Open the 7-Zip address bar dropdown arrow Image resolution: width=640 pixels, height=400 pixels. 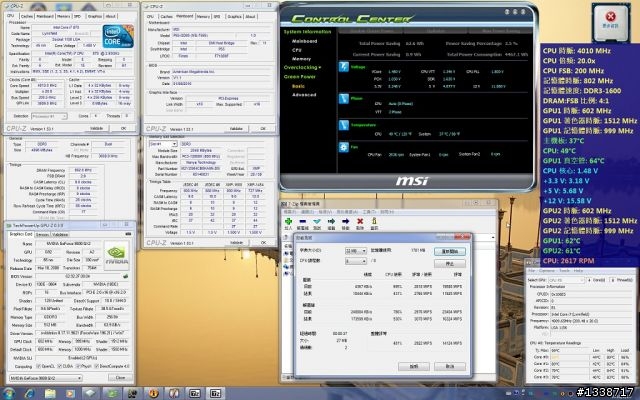coord(493,238)
